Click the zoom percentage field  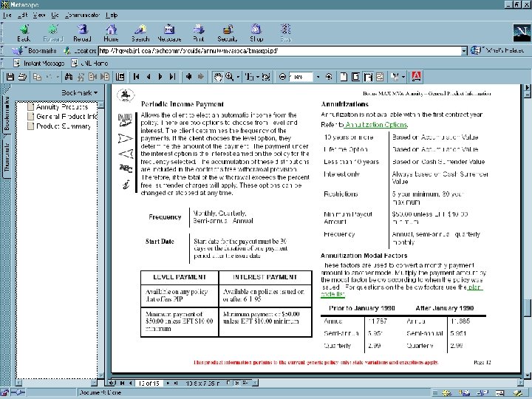click(301, 77)
